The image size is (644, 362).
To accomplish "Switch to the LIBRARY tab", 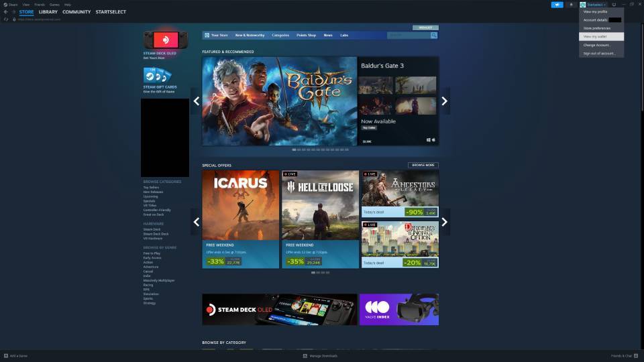I will [x=48, y=12].
